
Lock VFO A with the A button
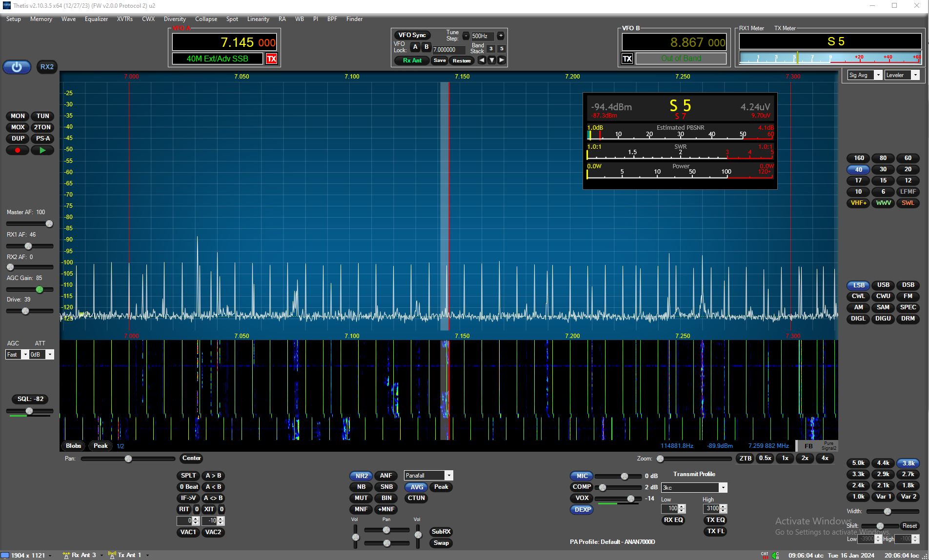click(x=415, y=47)
